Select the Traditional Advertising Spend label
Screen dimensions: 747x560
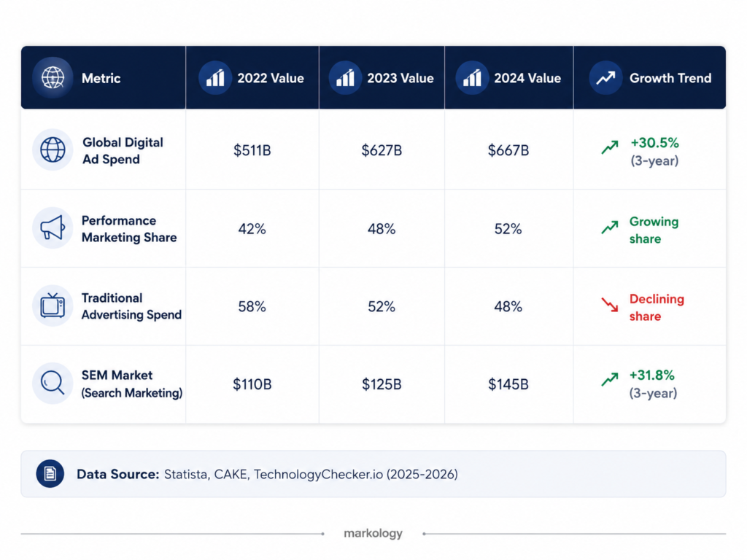(131, 306)
